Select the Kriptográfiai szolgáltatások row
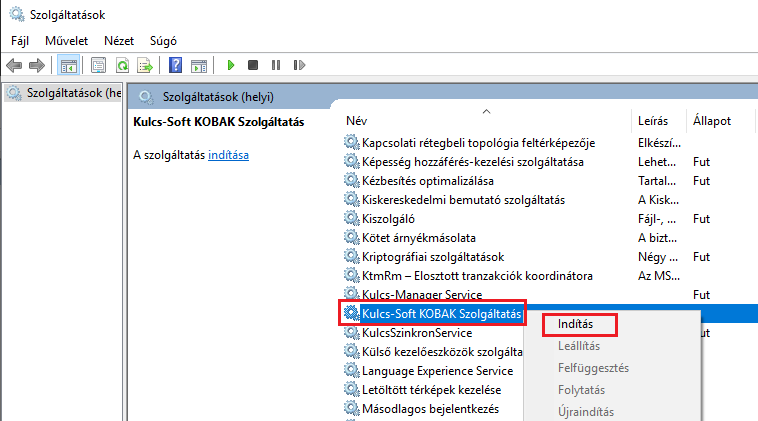The image size is (758, 421). coord(432,257)
